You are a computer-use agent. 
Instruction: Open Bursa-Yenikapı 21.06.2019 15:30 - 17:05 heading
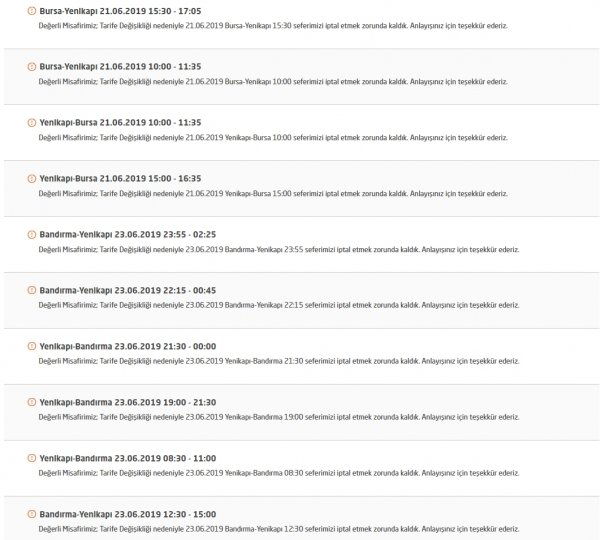click(120, 11)
